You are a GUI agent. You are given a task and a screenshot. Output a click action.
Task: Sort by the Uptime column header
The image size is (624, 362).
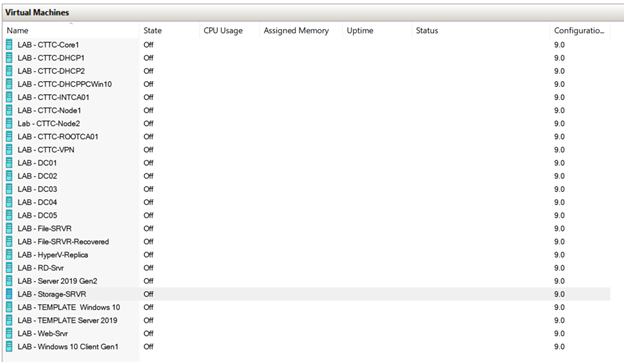point(377,31)
